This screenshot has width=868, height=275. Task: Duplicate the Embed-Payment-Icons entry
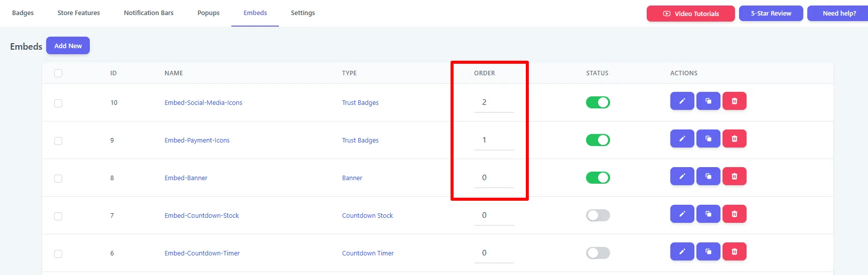tap(708, 139)
